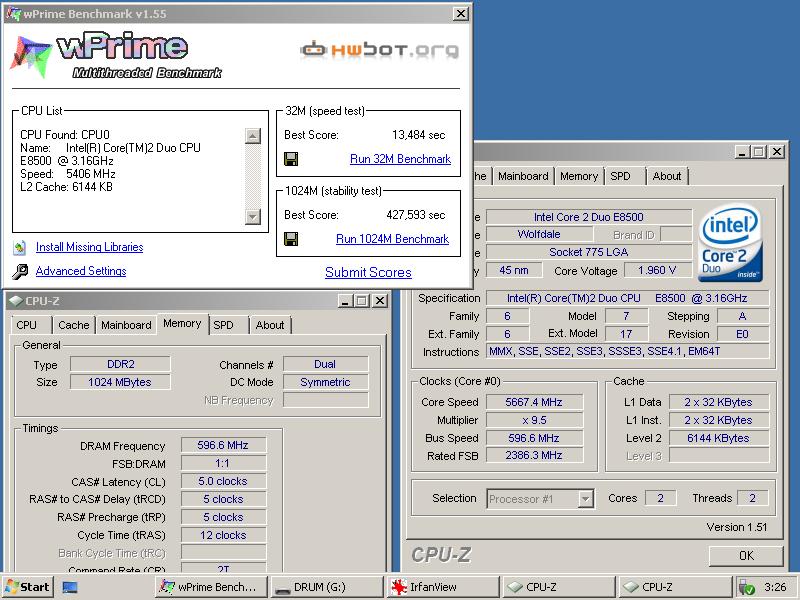Open Install Missing Libraries link

point(89,247)
